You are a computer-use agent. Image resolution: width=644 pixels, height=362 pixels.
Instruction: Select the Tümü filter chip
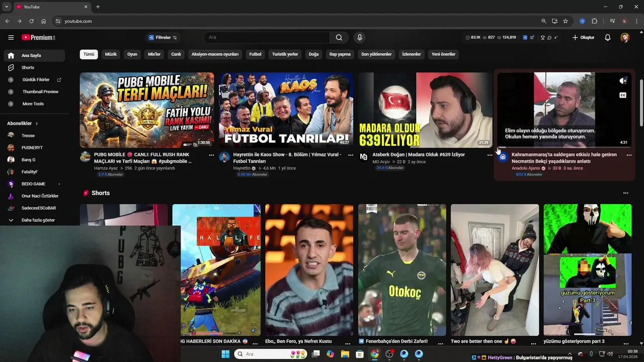(x=89, y=54)
